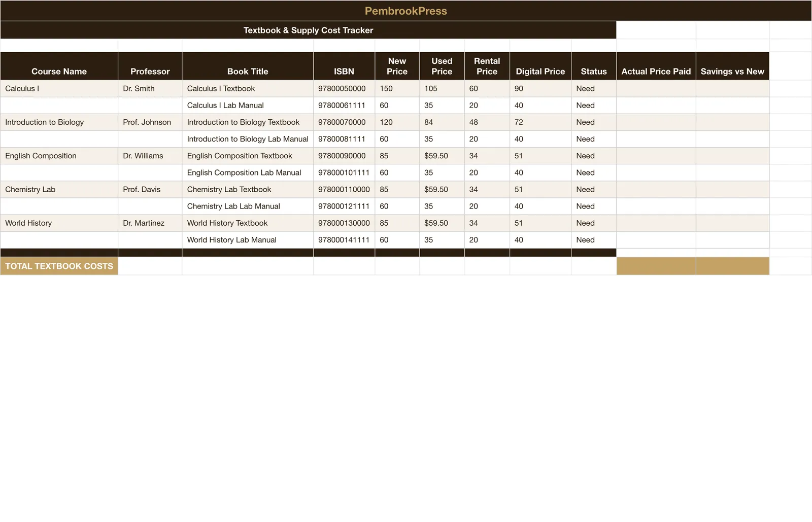Image resolution: width=812 pixels, height=522 pixels.
Task: Select the PembrookPress title cell
Action: pos(406,11)
